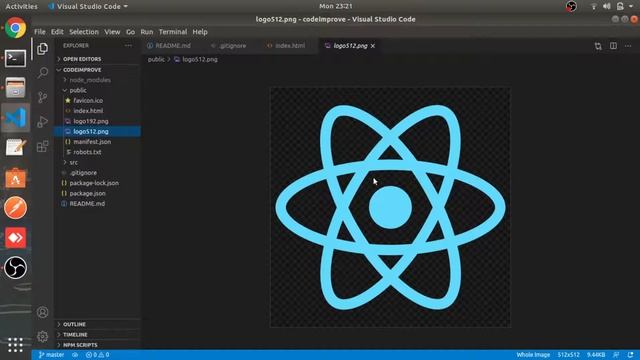Click the master branch in status bar
This screenshot has width=640, height=360.
pyautogui.click(x=51, y=355)
